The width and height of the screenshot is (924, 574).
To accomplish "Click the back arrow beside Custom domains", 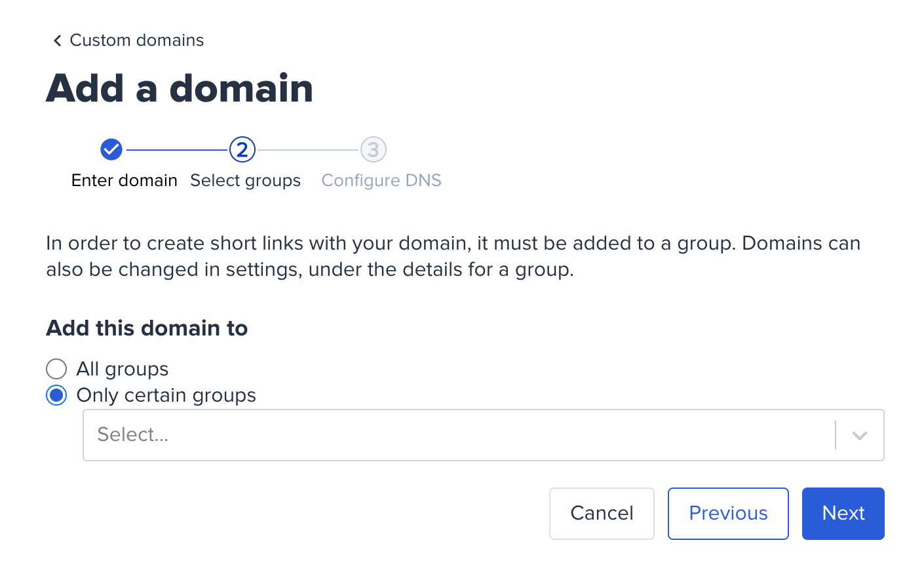I will tap(57, 40).
